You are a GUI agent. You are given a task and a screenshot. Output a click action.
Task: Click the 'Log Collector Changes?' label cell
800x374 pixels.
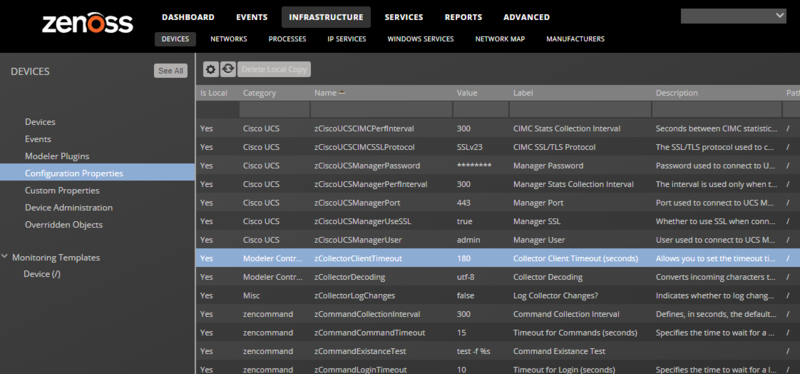[x=555, y=295]
